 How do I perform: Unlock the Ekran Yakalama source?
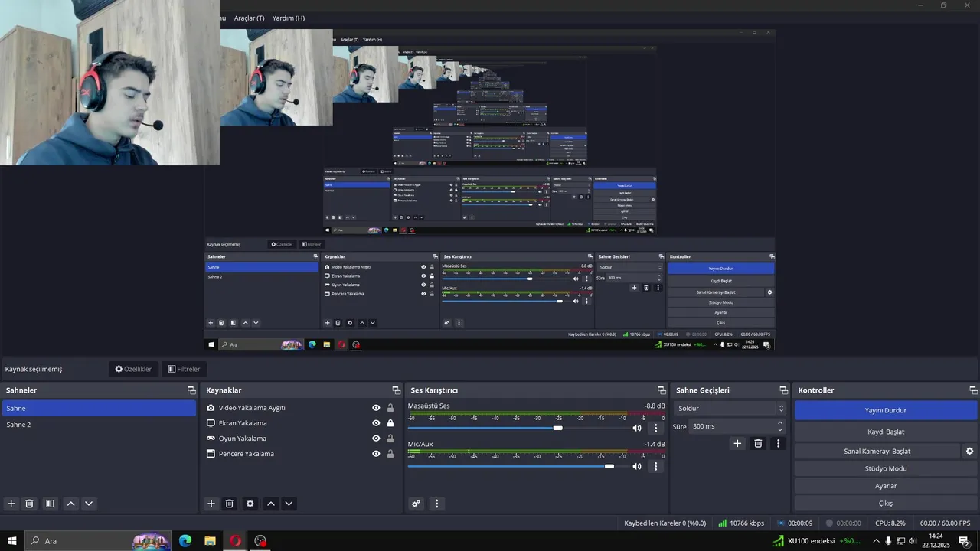[x=390, y=423]
